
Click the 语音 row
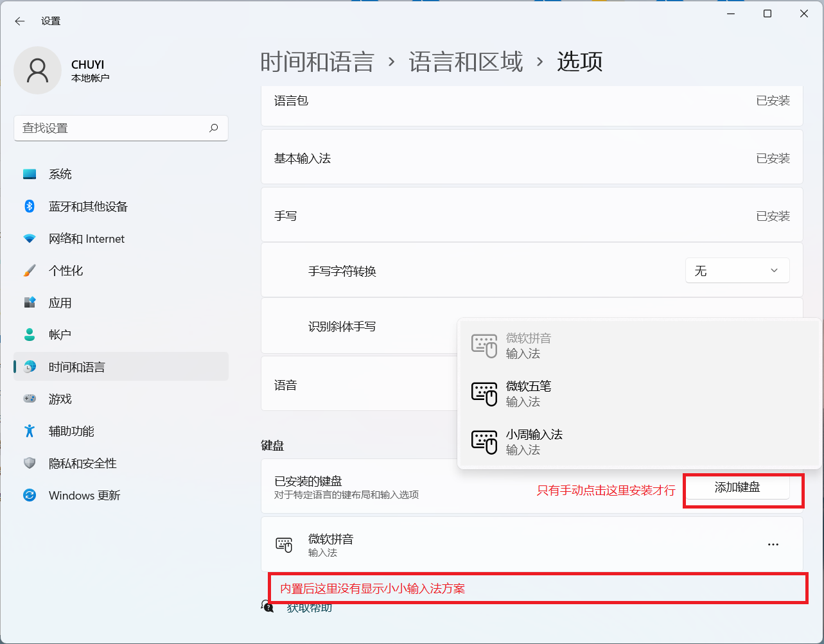pyautogui.click(x=360, y=385)
